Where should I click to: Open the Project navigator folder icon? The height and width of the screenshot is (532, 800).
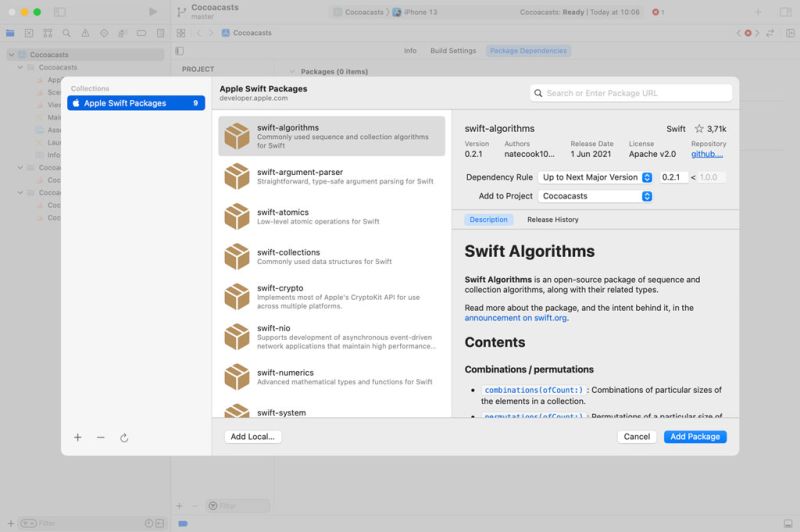coord(10,33)
